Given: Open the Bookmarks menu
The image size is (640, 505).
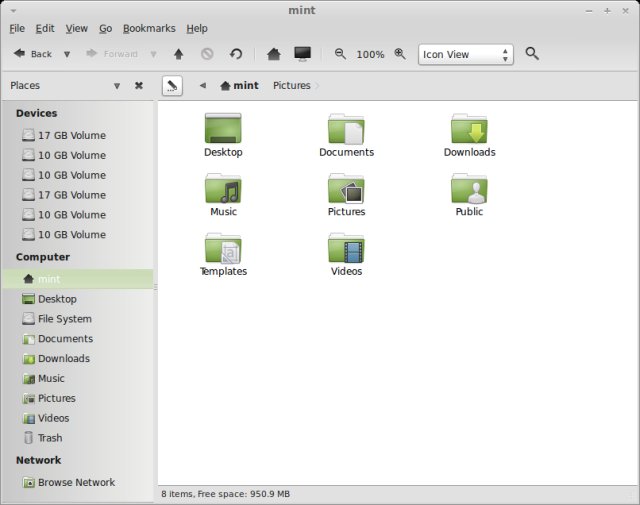Looking at the screenshot, I should click(x=149, y=29).
